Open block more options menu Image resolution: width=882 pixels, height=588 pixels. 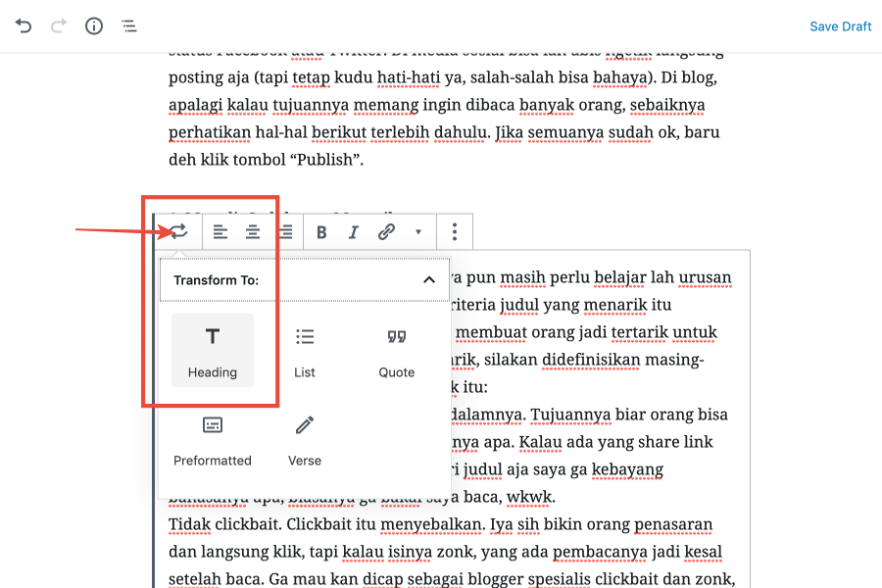point(455,232)
